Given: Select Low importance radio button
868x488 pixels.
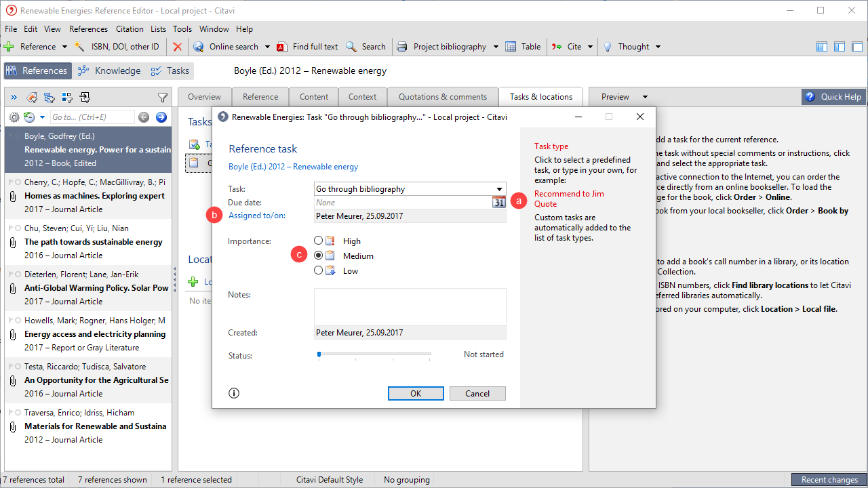Looking at the screenshot, I should (x=319, y=270).
